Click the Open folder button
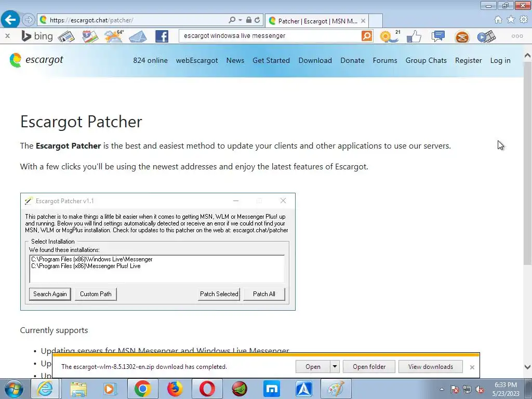Viewport: 532px width, 399px height. (x=369, y=366)
